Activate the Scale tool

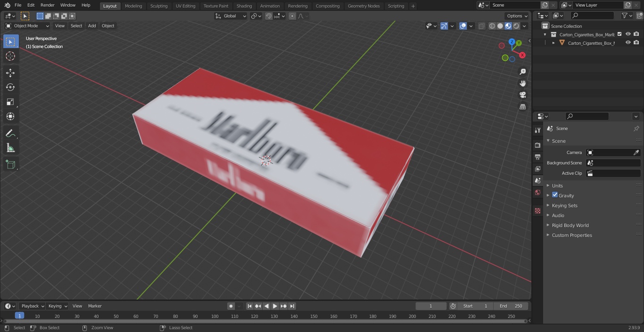click(10, 102)
